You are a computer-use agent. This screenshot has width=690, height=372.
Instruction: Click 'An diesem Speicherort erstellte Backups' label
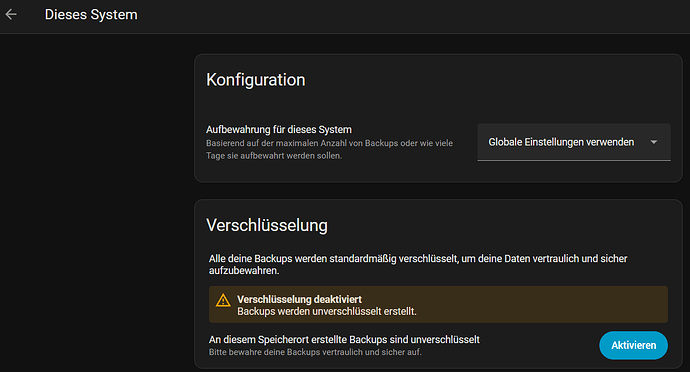tap(344, 339)
